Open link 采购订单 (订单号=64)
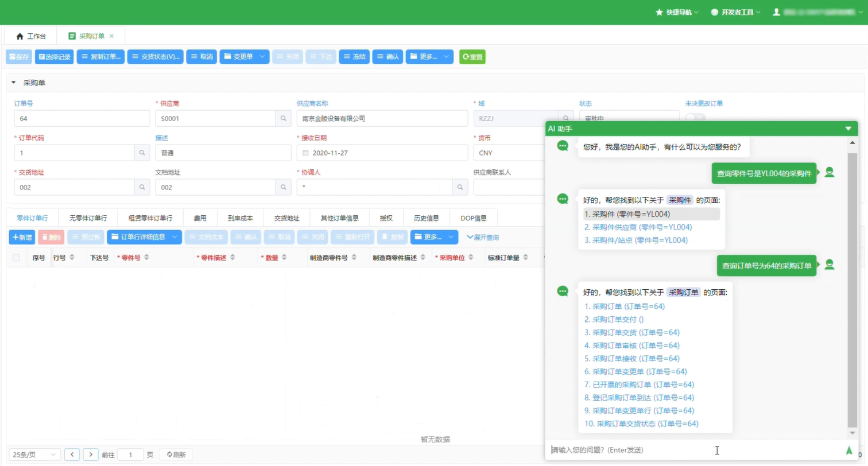The height and width of the screenshot is (466, 868). coord(625,306)
